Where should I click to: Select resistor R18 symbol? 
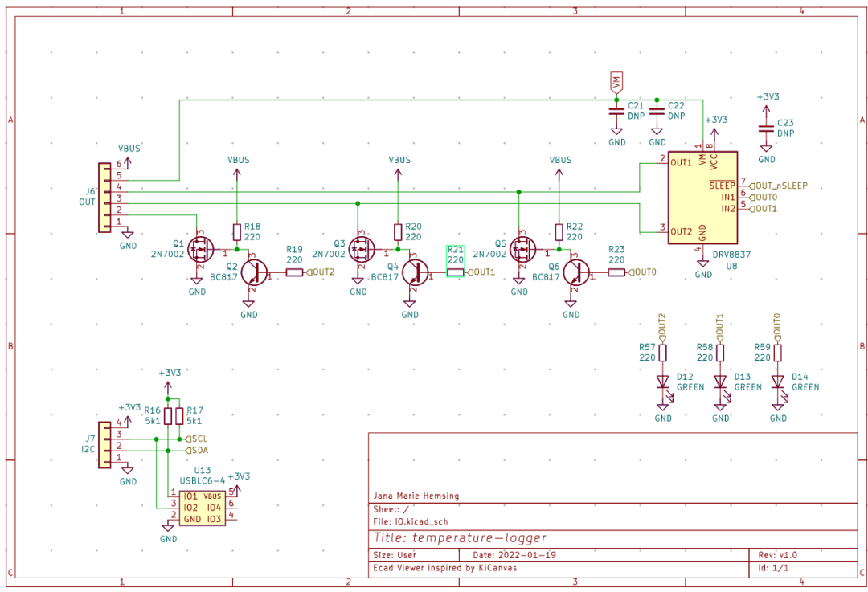pyautogui.click(x=237, y=232)
